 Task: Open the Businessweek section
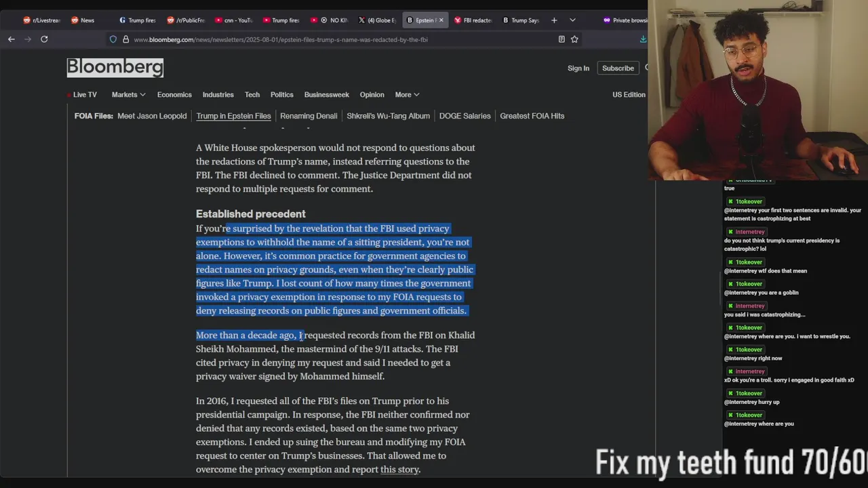[327, 95]
